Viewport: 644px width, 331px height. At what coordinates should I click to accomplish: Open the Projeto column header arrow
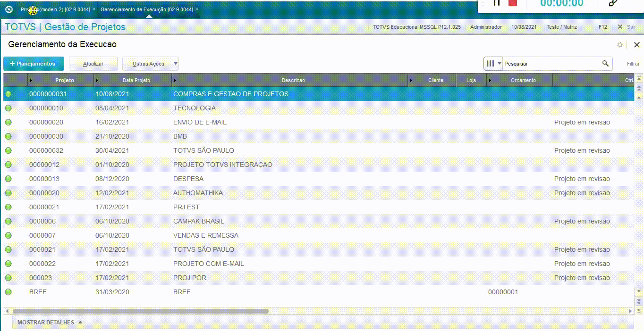pos(31,80)
